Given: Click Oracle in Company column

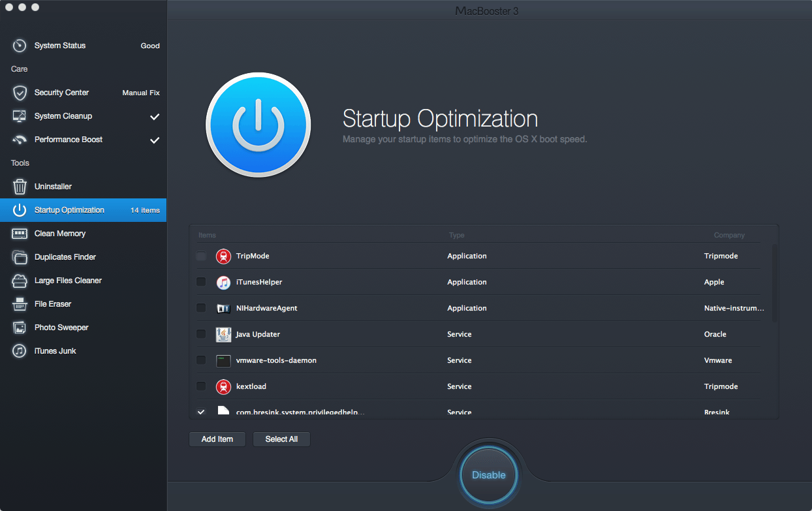Looking at the screenshot, I should (x=715, y=334).
